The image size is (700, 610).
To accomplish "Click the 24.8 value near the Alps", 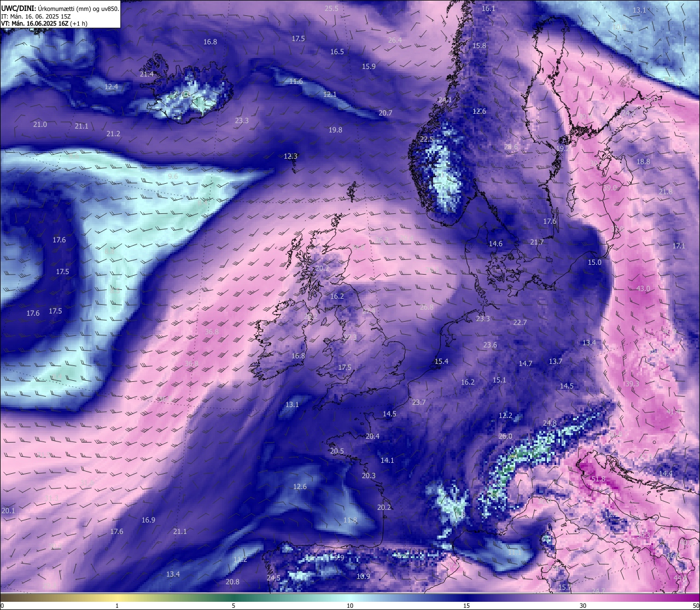I will click(x=550, y=423).
